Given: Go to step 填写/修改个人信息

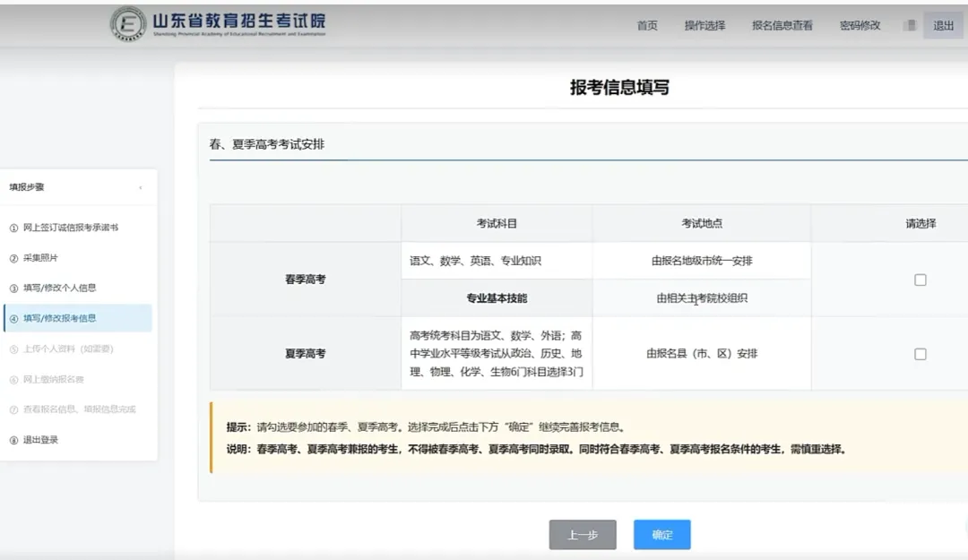Looking at the screenshot, I should (x=59, y=288).
